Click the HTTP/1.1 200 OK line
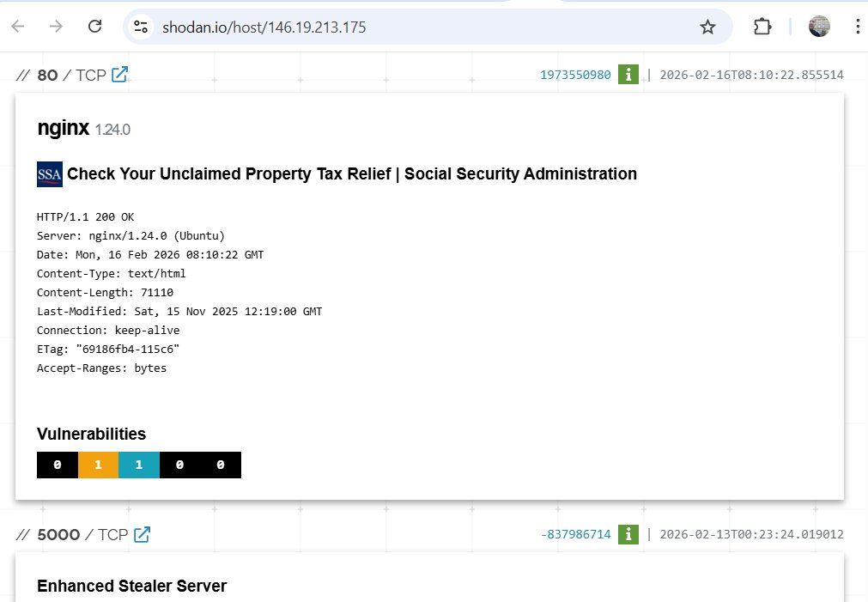The height and width of the screenshot is (602, 868). tap(85, 217)
